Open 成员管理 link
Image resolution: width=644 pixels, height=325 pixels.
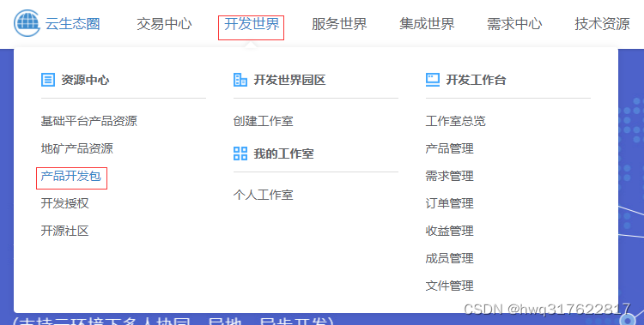450,258
